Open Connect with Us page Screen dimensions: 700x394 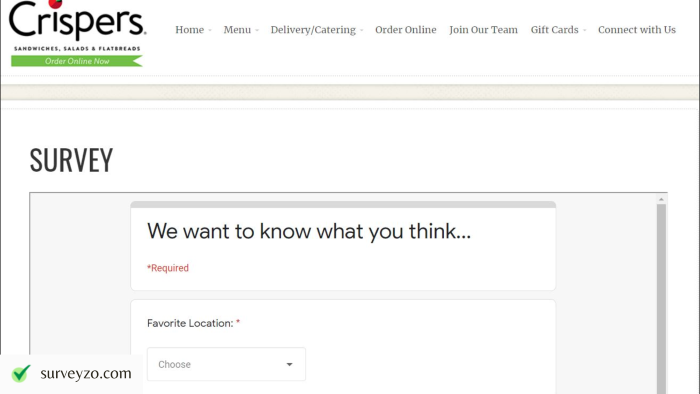(x=637, y=30)
